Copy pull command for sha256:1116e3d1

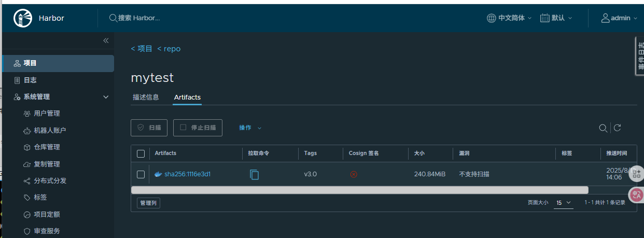pos(254,174)
